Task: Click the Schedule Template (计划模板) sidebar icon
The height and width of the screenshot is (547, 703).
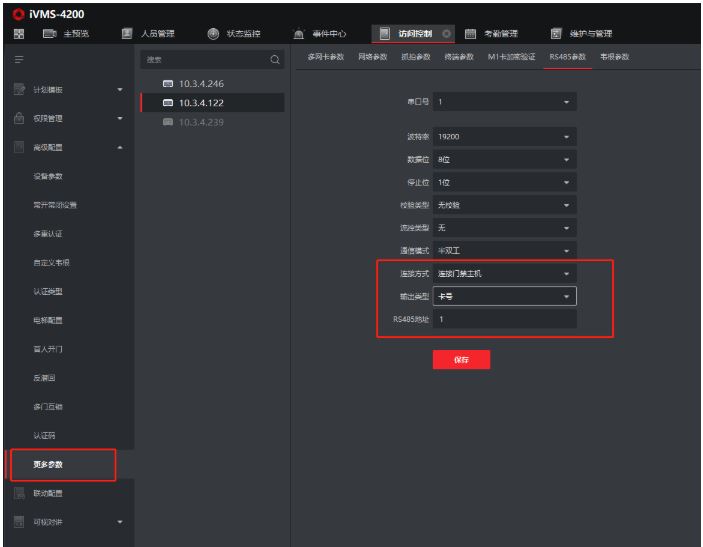Action: pos(19,90)
